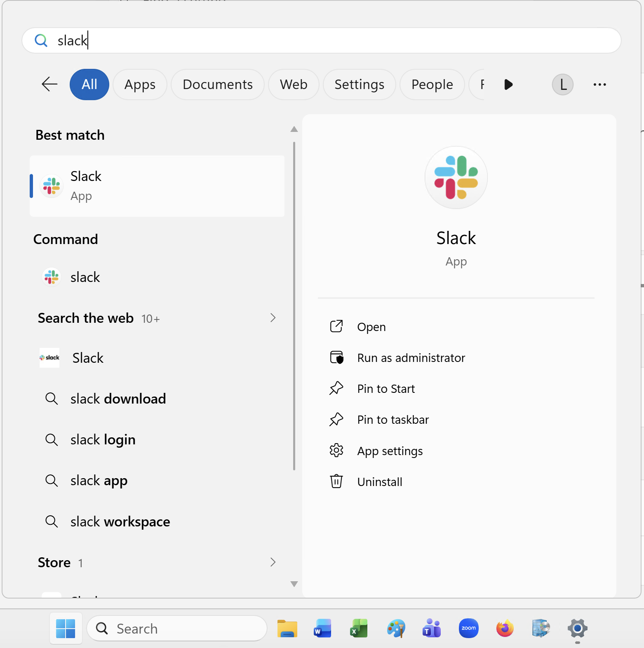The width and height of the screenshot is (644, 648).
Task: Open Paint from the taskbar
Action: tap(396, 629)
